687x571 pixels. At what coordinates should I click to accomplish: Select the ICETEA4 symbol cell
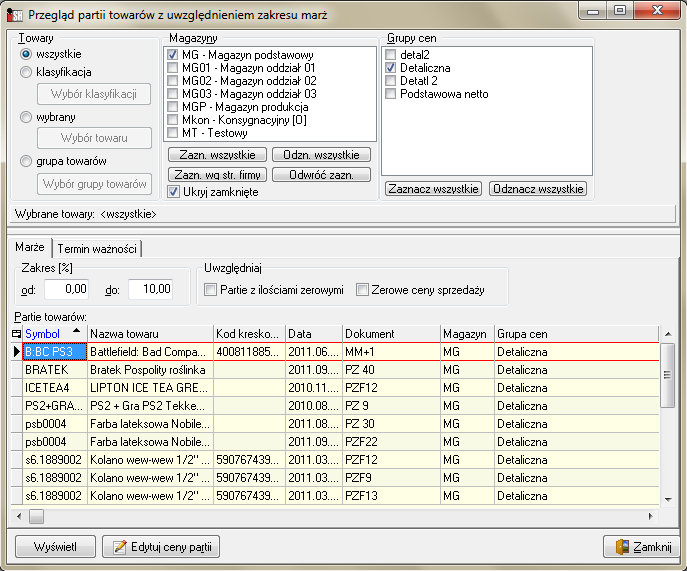click(x=55, y=388)
